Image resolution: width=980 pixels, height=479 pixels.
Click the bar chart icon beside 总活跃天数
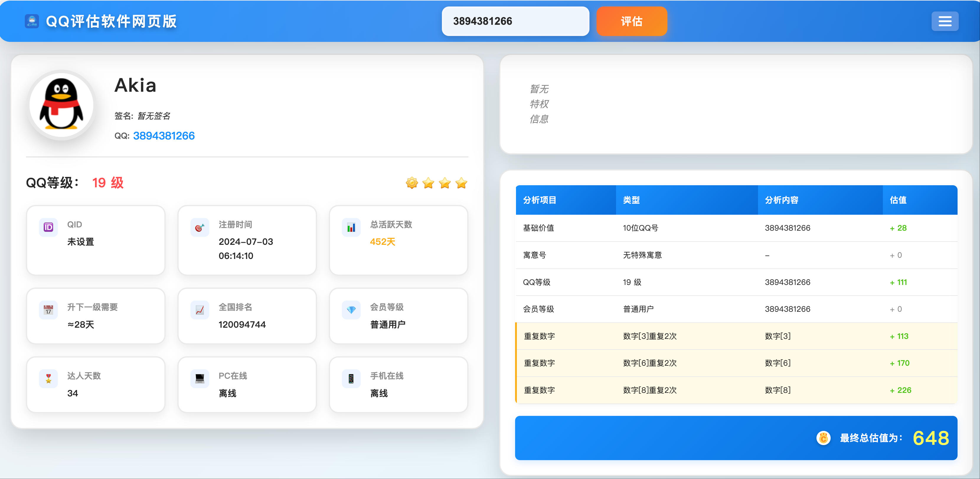pyautogui.click(x=351, y=227)
